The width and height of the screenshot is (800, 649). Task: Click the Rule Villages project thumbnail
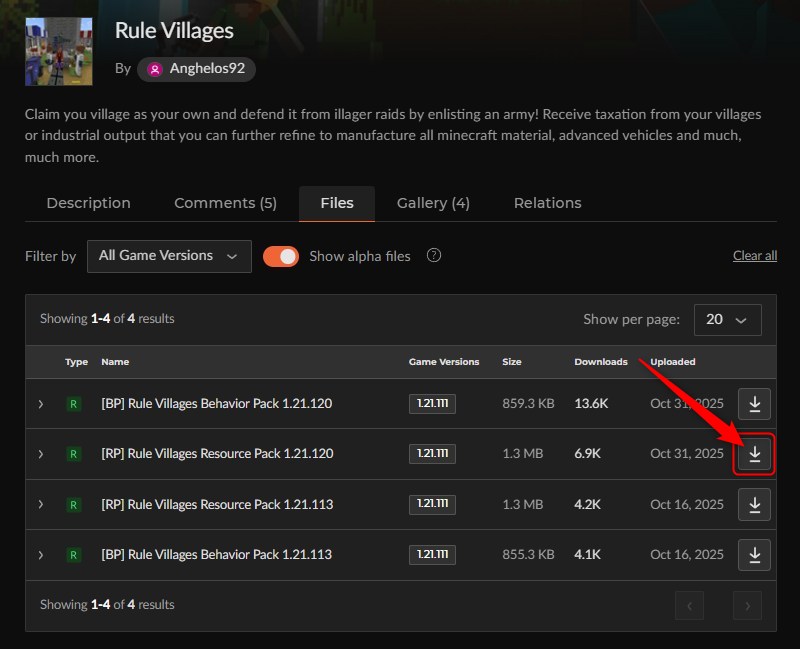pos(59,52)
